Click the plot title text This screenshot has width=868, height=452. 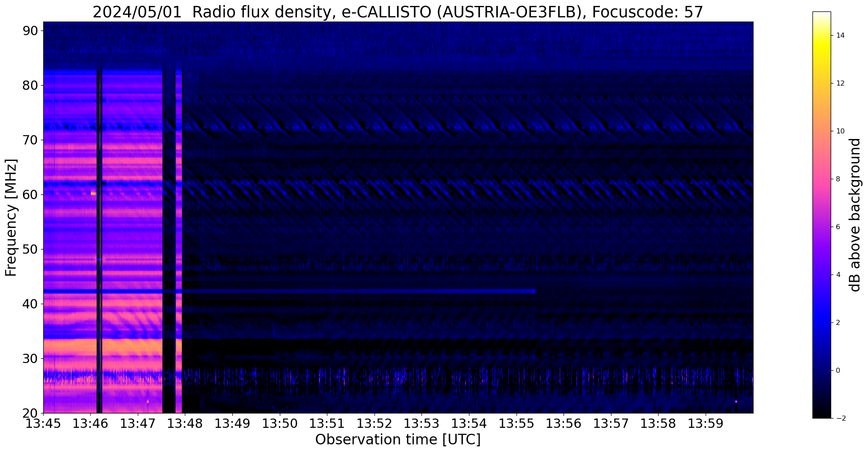(398, 12)
